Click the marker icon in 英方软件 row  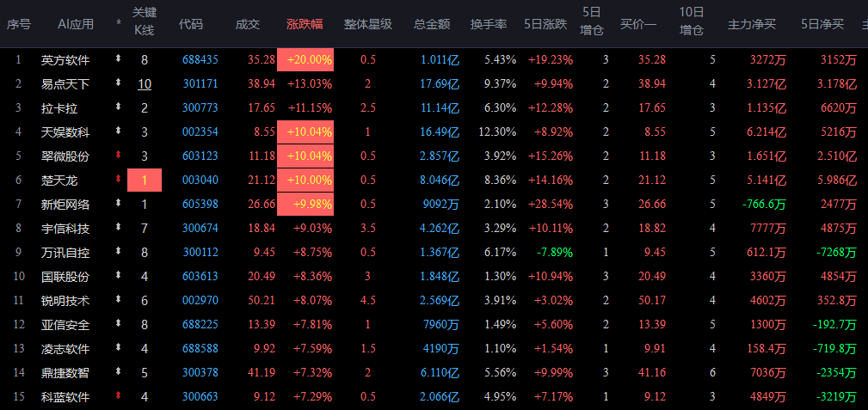pyautogui.click(x=118, y=58)
